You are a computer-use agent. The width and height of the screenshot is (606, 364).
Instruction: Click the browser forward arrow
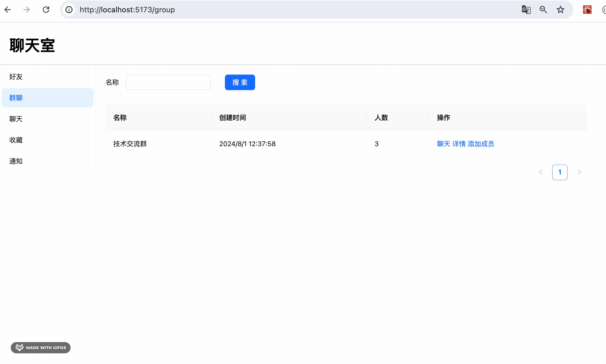pos(27,10)
